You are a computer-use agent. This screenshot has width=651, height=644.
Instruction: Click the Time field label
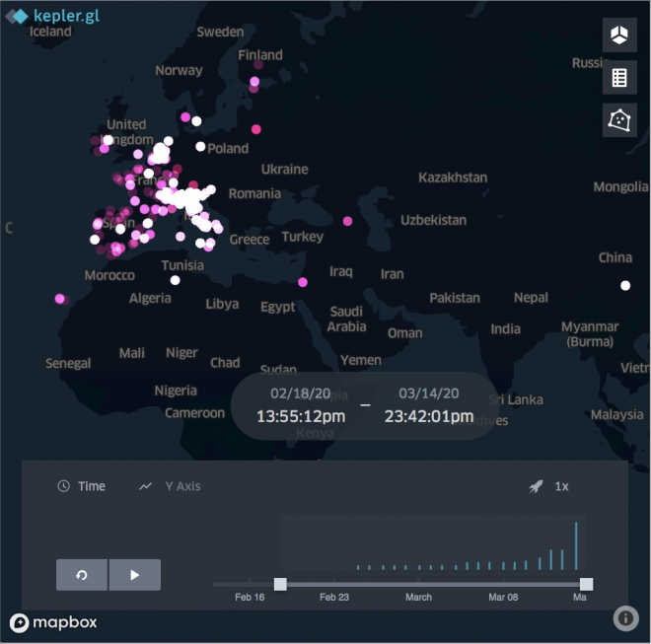[x=91, y=486]
